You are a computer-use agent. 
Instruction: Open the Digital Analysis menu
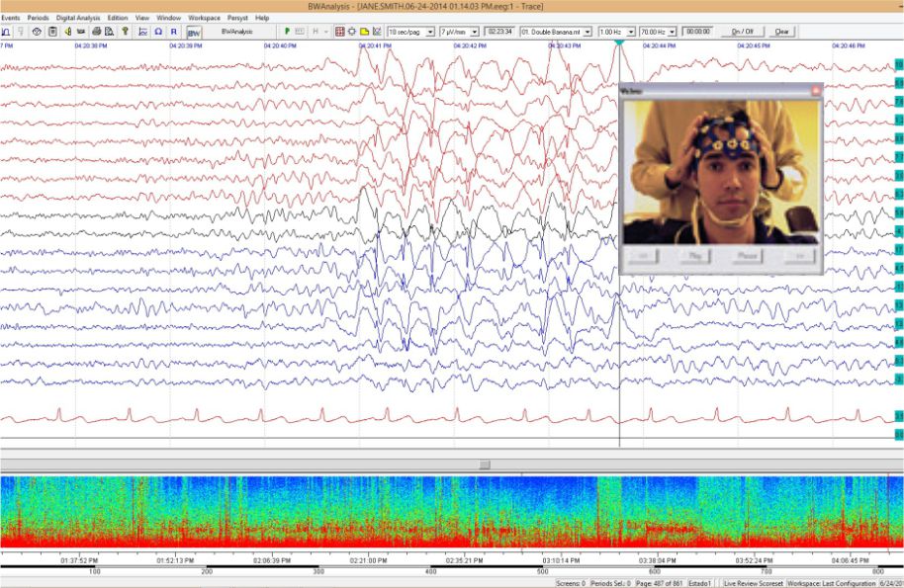[x=78, y=18]
